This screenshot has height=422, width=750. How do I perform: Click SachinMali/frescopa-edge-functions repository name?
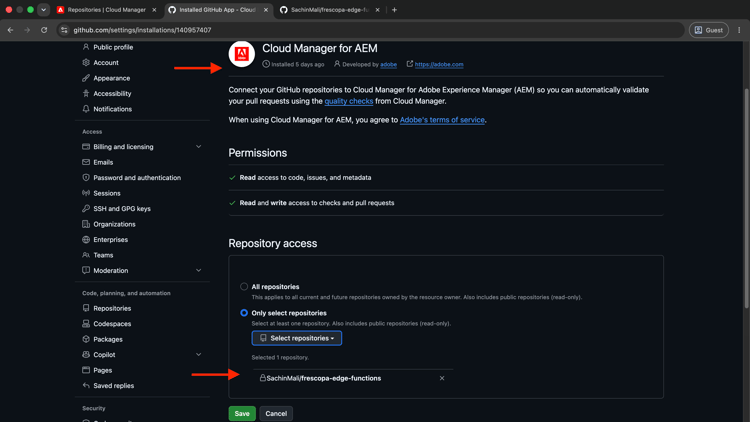pos(324,378)
